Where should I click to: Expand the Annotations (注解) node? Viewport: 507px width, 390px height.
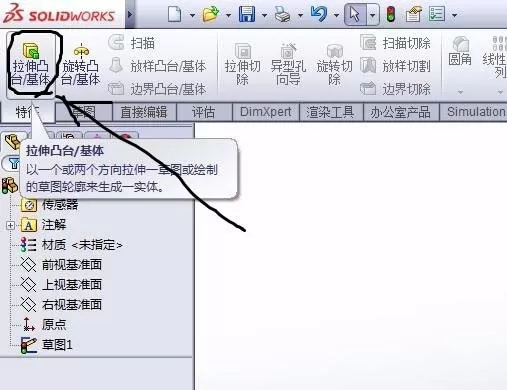pos(10,225)
